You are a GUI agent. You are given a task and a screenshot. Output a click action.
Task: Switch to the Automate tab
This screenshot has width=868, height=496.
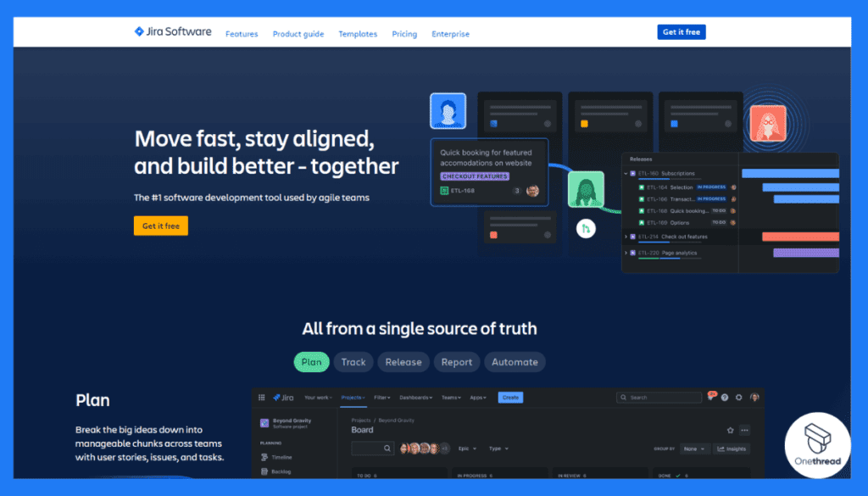pos(515,362)
